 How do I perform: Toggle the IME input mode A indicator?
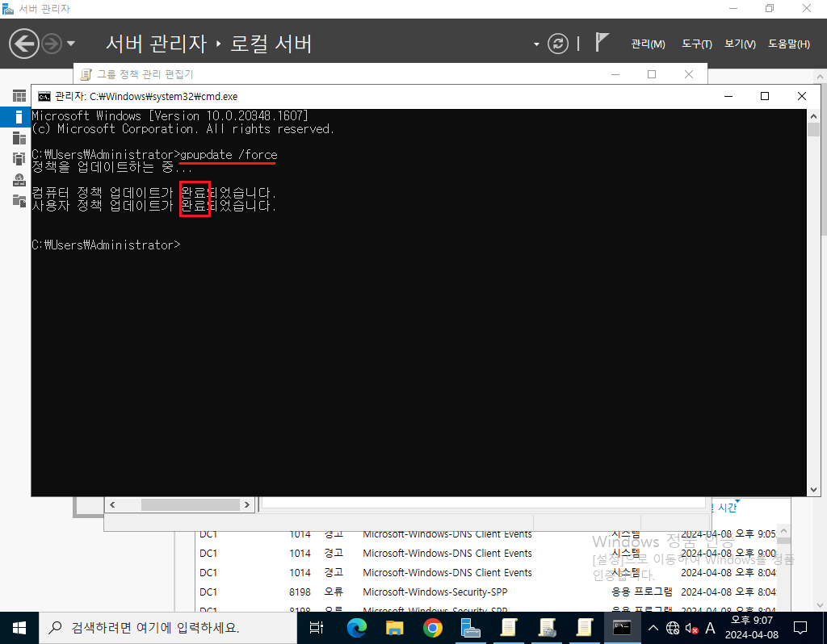coord(711,628)
